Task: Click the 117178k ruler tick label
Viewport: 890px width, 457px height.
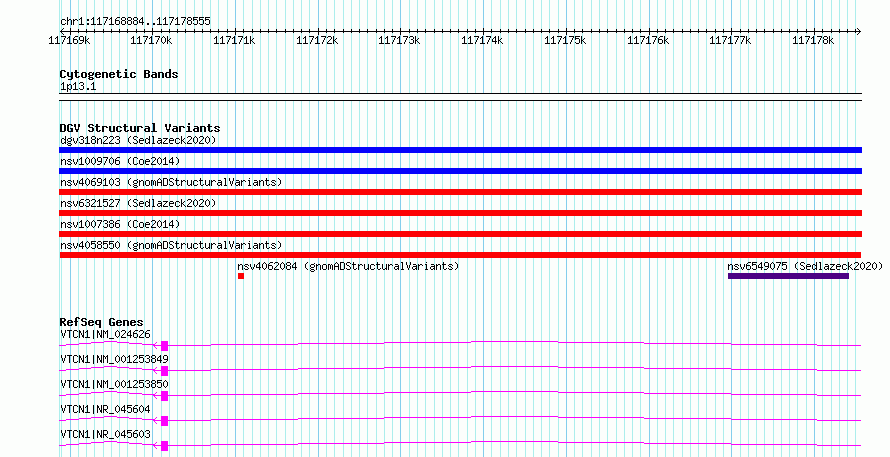Action: tap(813, 40)
